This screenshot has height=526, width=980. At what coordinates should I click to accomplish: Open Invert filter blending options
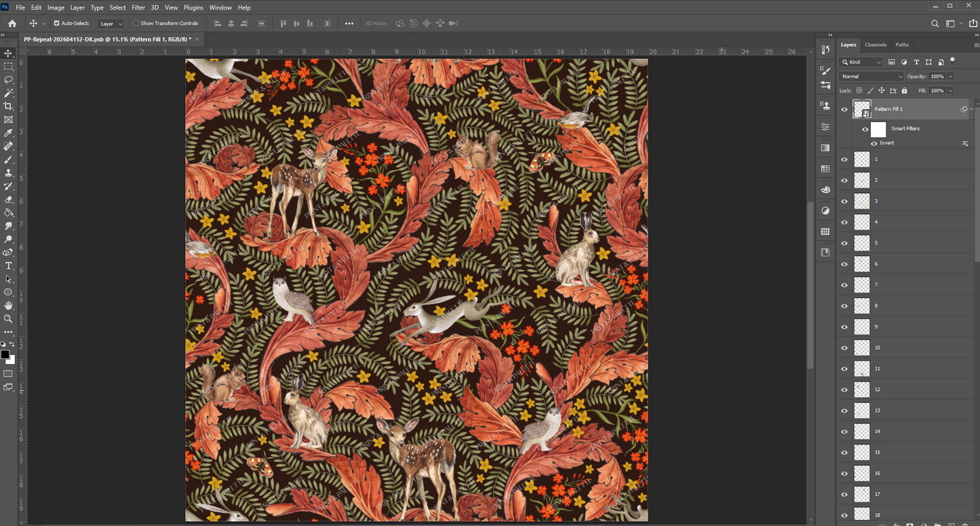[x=965, y=144]
